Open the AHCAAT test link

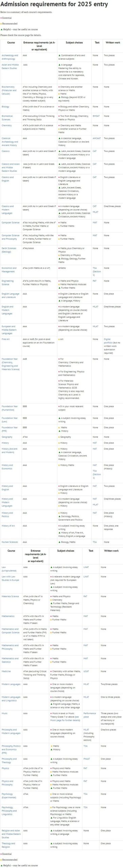tap(97, 138)
